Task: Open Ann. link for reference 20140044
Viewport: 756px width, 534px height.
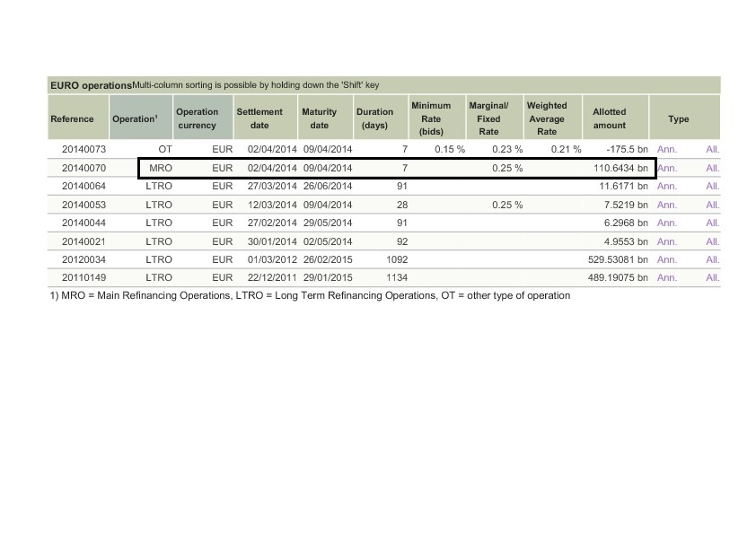Action: coord(667,223)
